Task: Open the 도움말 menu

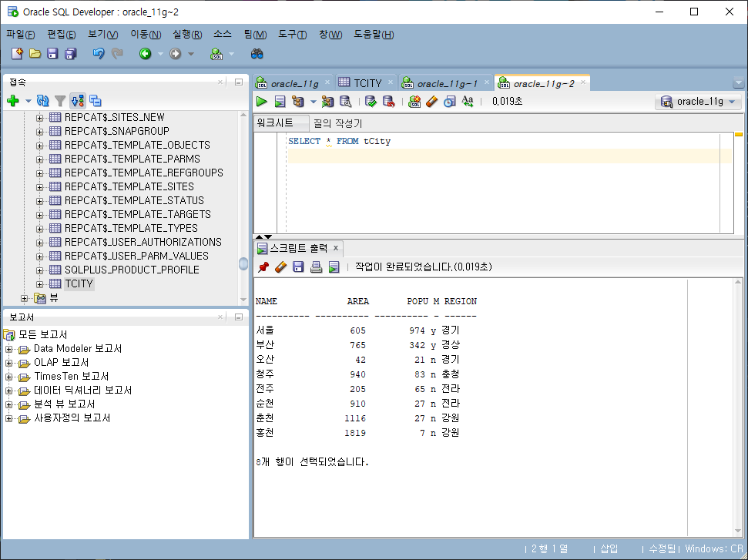Action: point(374,35)
